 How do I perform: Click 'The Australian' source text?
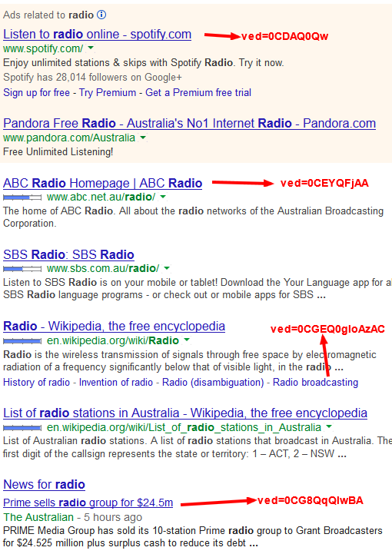click(x=38, y=517)
